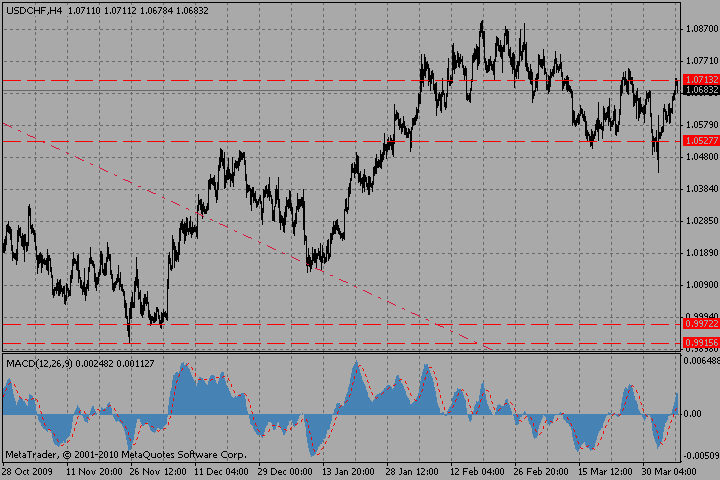The height and width of the screenshot is (480, 720).
Task: Click the 11 Nov 20:00 date label
Action: (x=94, y=472)
